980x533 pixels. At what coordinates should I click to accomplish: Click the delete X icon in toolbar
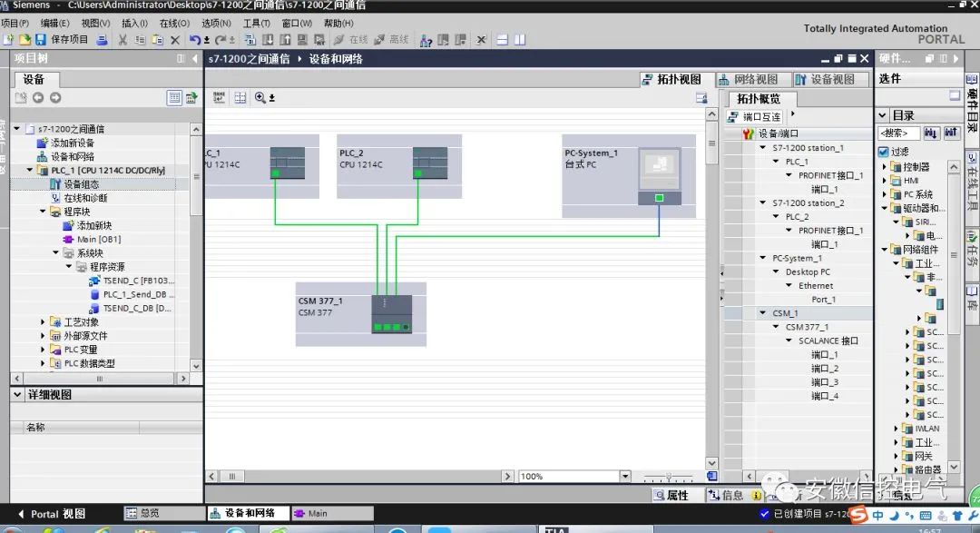point(175,40)
